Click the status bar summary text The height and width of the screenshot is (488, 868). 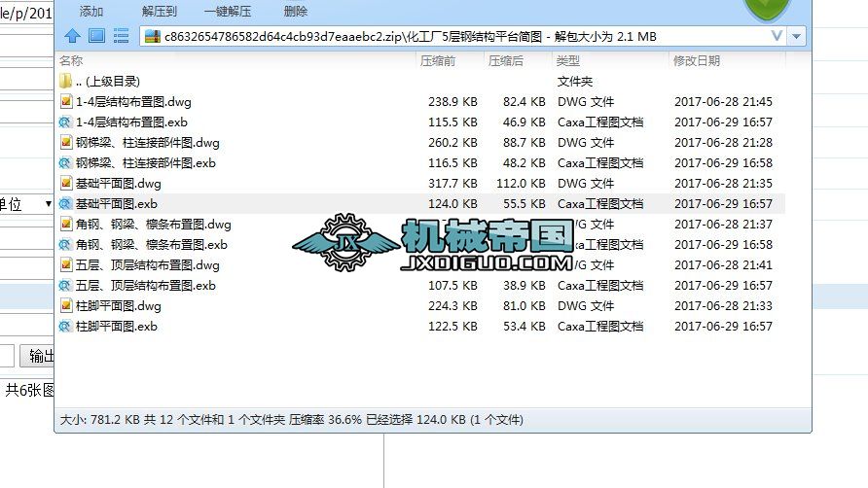(x=292, y=420)
